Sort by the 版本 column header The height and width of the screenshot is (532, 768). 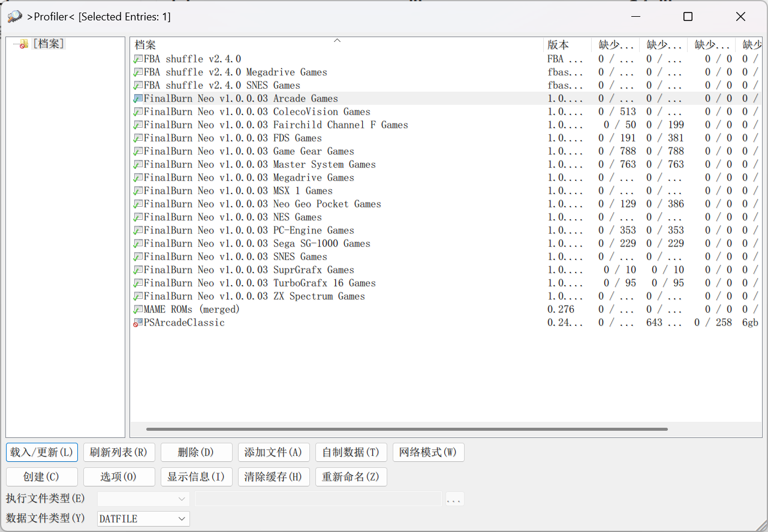click(x=567, y=45)
